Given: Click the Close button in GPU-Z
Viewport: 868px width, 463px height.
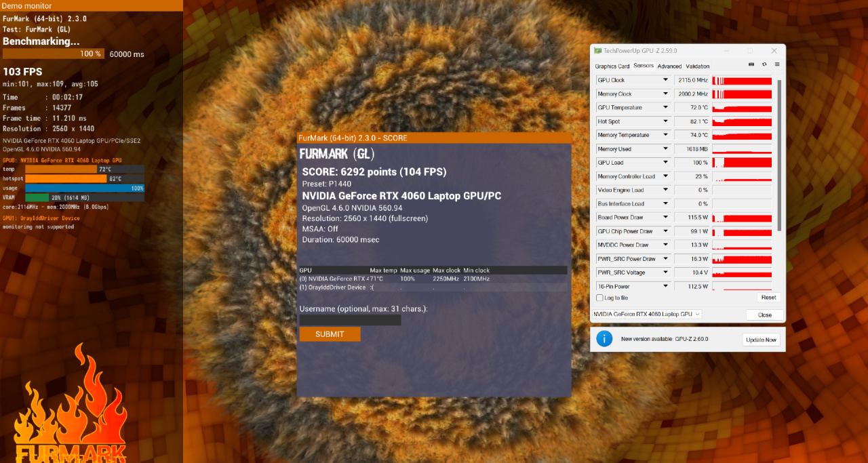Looking at the screenshot, I should [x=765, y=315].
